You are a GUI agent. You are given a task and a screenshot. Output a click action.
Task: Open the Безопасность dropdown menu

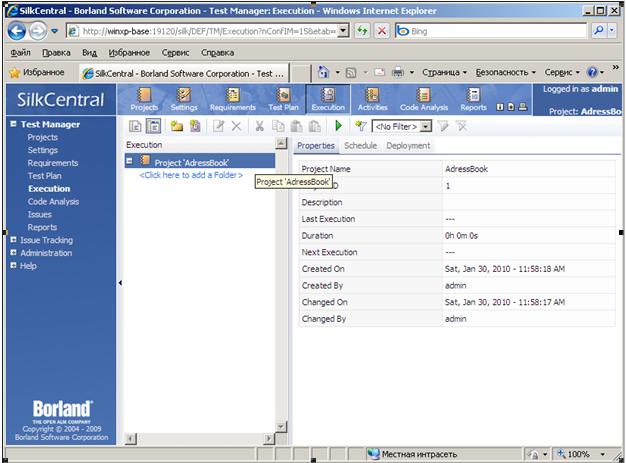pos(505,73)
